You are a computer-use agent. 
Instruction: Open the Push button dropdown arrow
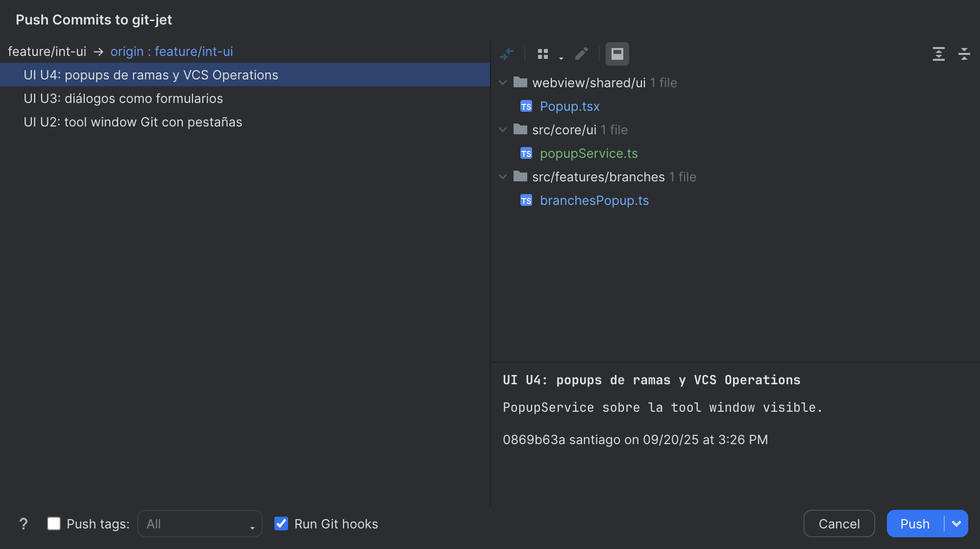click(x=956, y=524)
